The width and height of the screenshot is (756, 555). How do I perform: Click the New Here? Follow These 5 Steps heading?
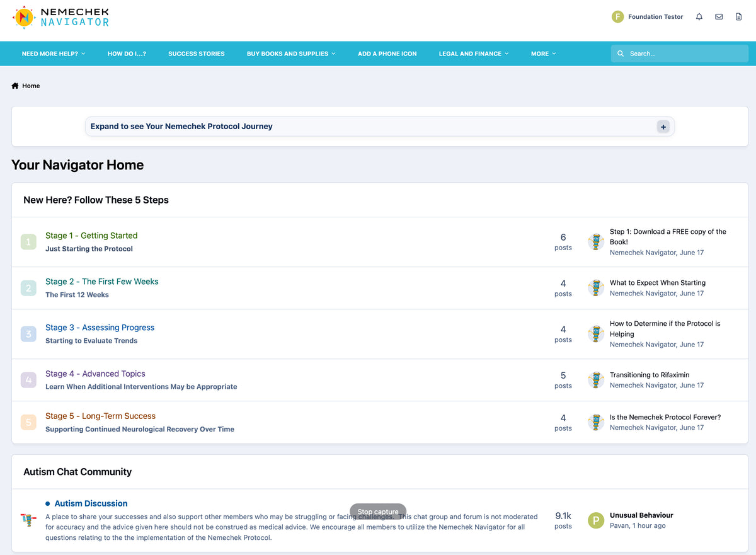click(x=96, y=200)
